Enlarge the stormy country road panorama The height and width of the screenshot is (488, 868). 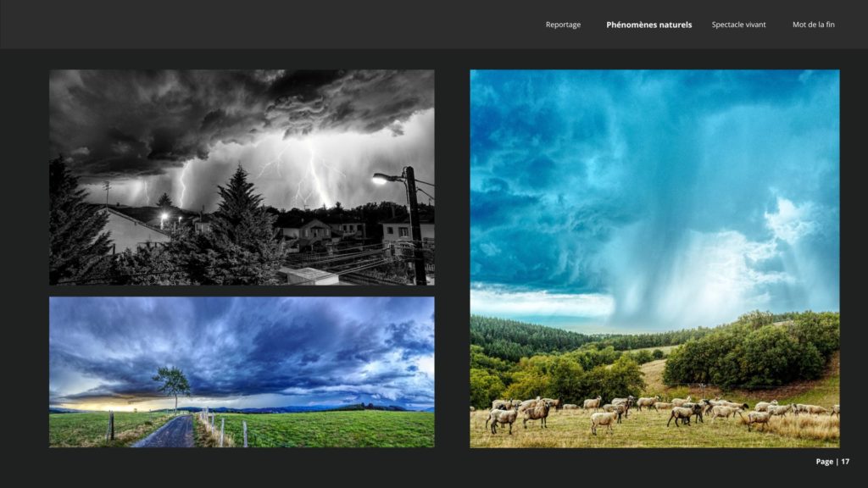(242, 371)
